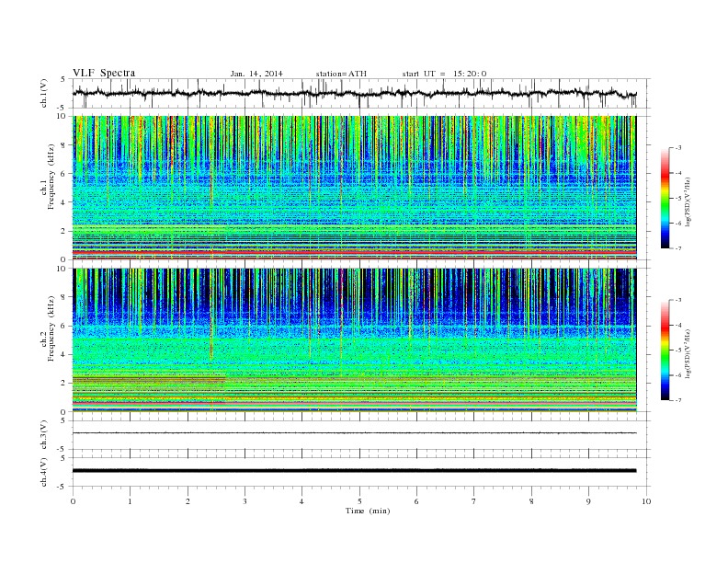The image size is (728, 563).
Task: Click the ch.1 spectrogram color scale bar
Action: pos(665,199)
